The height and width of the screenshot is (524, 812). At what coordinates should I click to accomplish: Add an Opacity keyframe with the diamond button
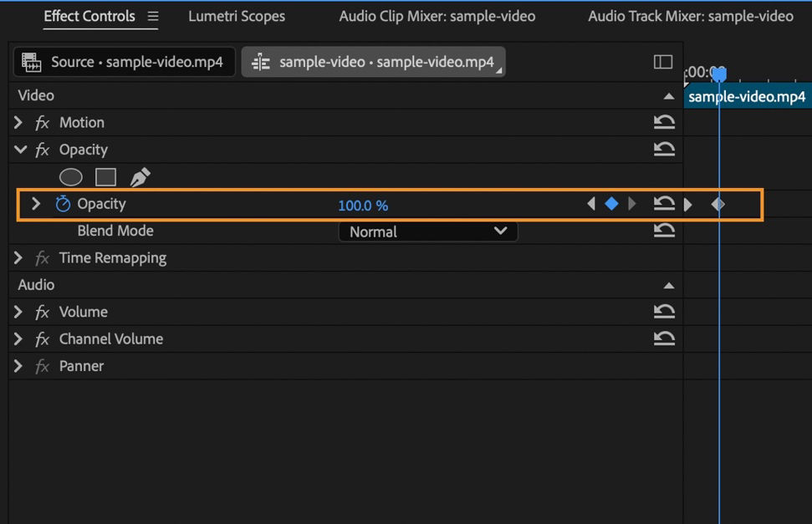611,203
